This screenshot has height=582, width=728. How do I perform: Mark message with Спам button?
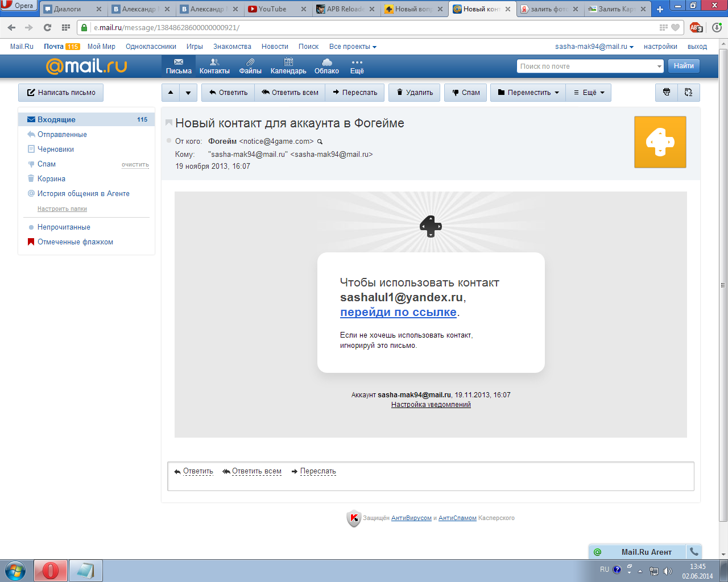(466, 93)
